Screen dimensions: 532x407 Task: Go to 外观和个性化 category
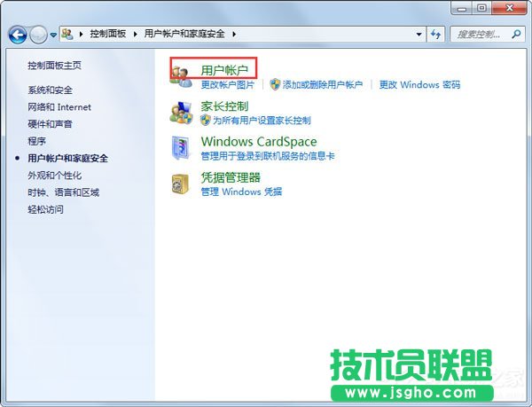click(54, 176)
